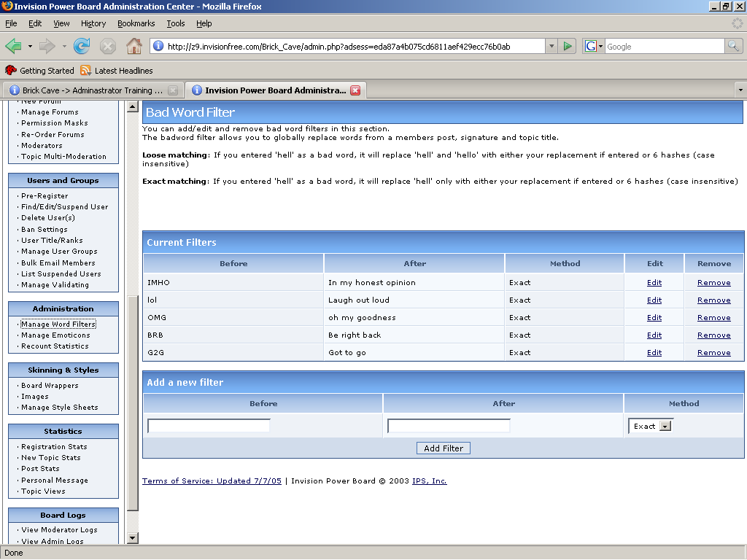
Task: Remove the IMHO filter
Action: click(x=713, y=283)
